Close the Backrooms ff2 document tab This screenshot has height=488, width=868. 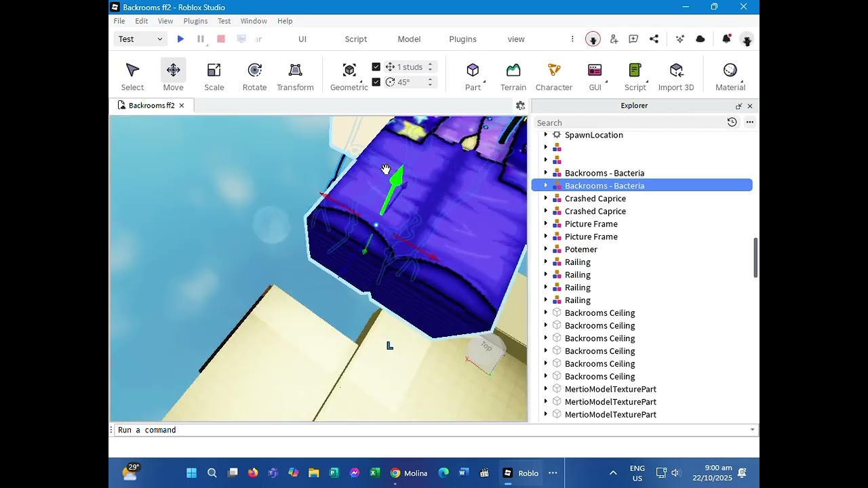tap(182, 106)
